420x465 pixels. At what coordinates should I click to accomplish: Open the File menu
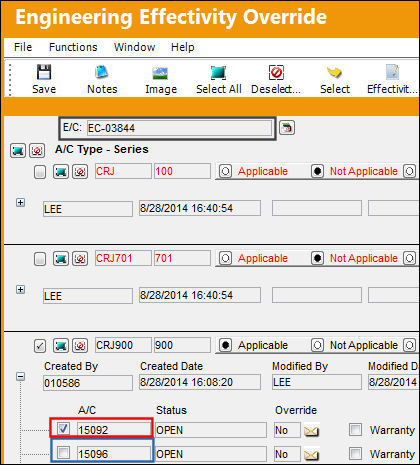23,47
